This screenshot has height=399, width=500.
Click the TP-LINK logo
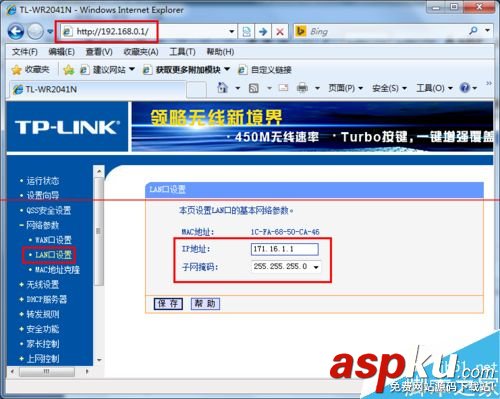[x=67, y=127]
